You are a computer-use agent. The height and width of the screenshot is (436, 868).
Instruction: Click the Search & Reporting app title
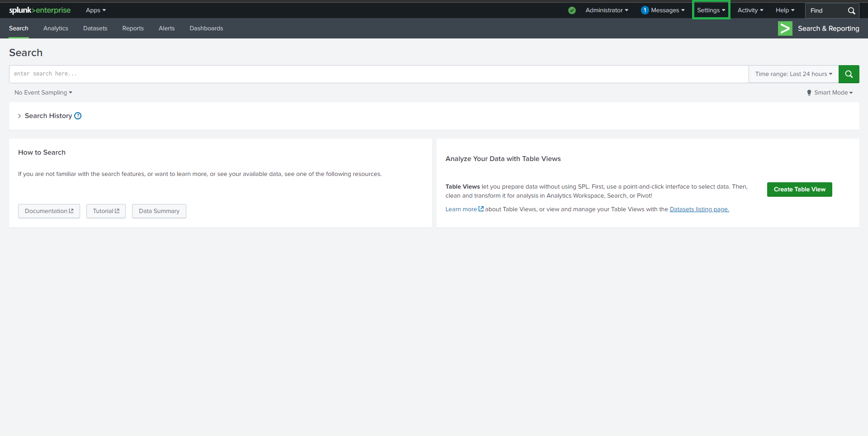click(x=828, y=28)
